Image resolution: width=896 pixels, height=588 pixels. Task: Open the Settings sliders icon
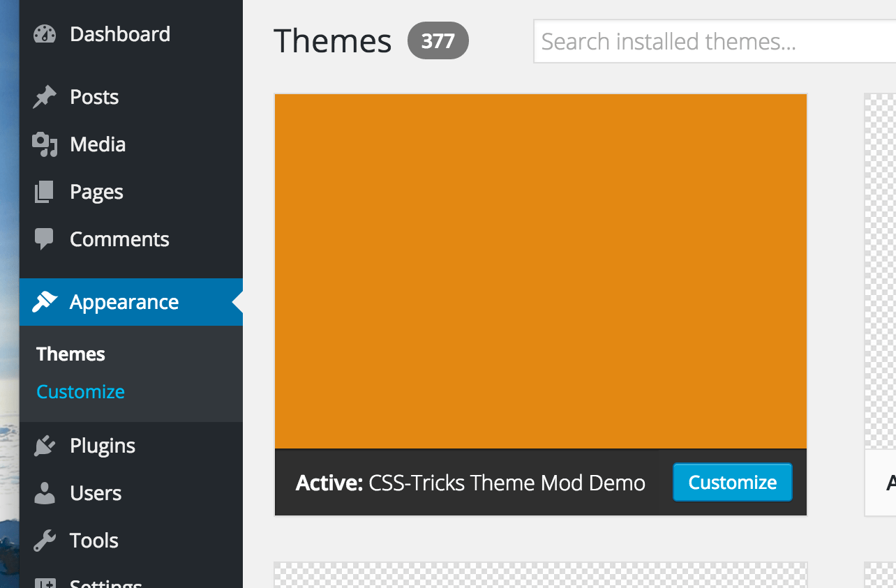(45, 582)
